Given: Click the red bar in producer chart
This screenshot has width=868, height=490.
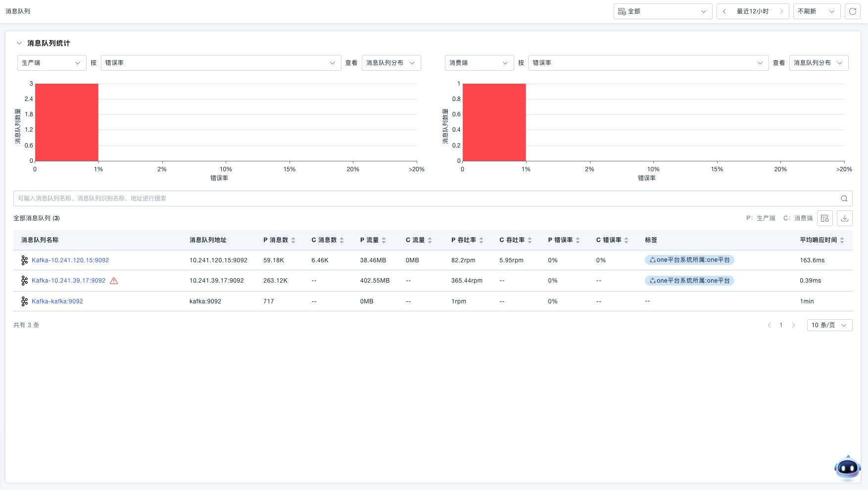Looking at the screenshot, I should (x=67, y=122).
